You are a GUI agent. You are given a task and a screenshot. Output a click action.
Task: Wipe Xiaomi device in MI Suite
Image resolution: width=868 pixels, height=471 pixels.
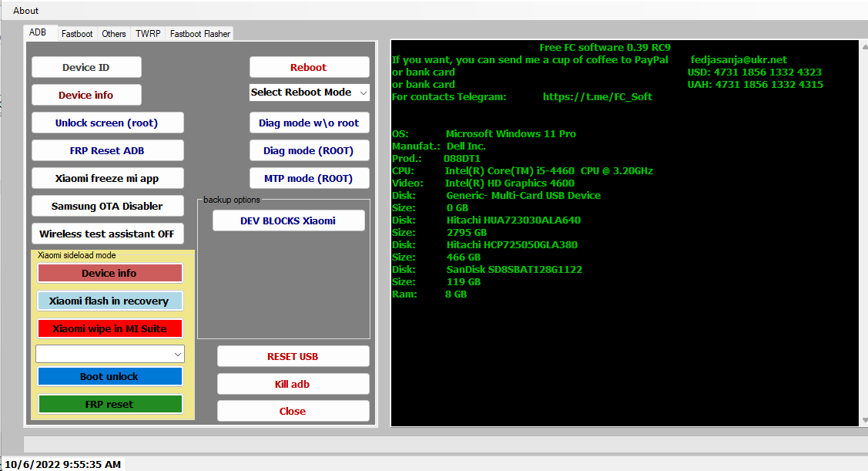pyautogui.click(x=109, y=328)
